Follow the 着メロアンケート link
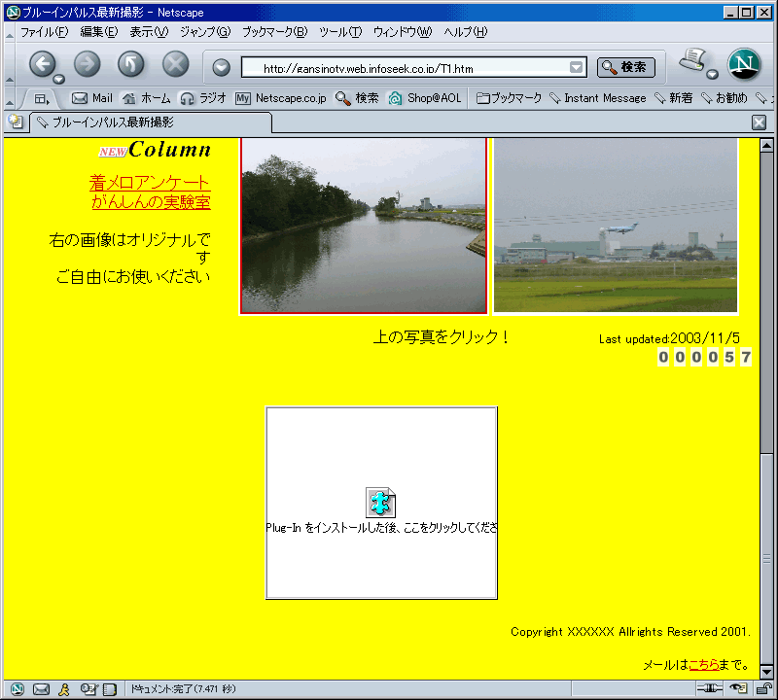The height and width of the screenshot is (700, 778). pos(150,183)
